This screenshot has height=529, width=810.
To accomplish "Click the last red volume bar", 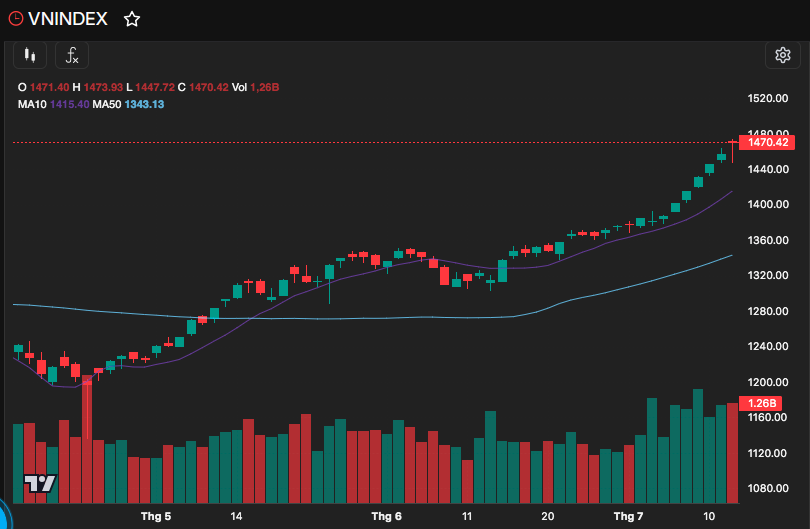I will (x=733, y=453).
